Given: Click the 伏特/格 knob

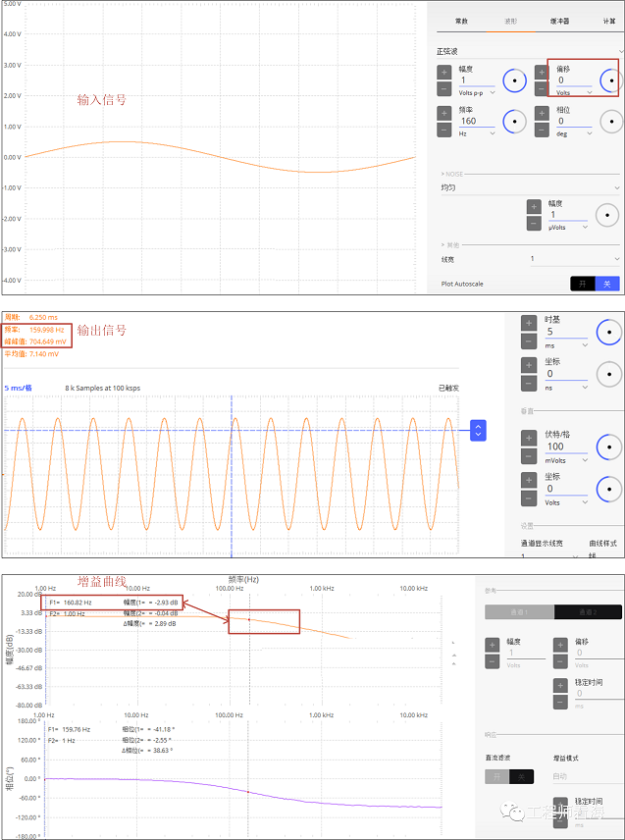Looking at the screenshot, I should pos(609,446).
